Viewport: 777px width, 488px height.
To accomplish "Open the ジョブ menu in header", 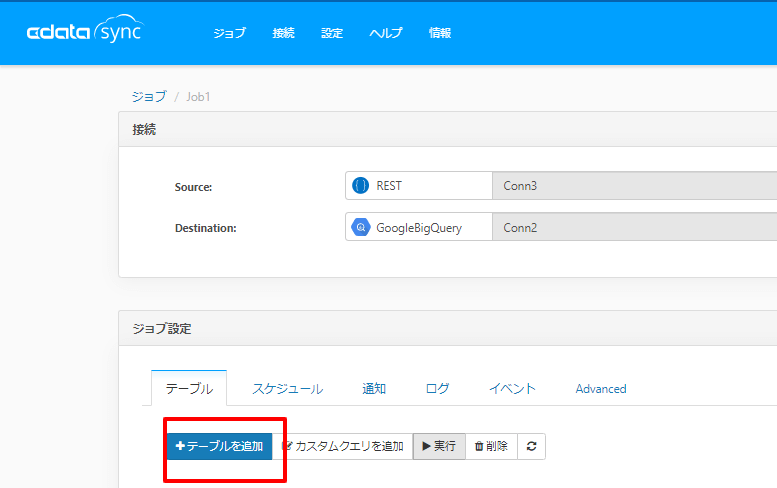I will coord(229,33).
